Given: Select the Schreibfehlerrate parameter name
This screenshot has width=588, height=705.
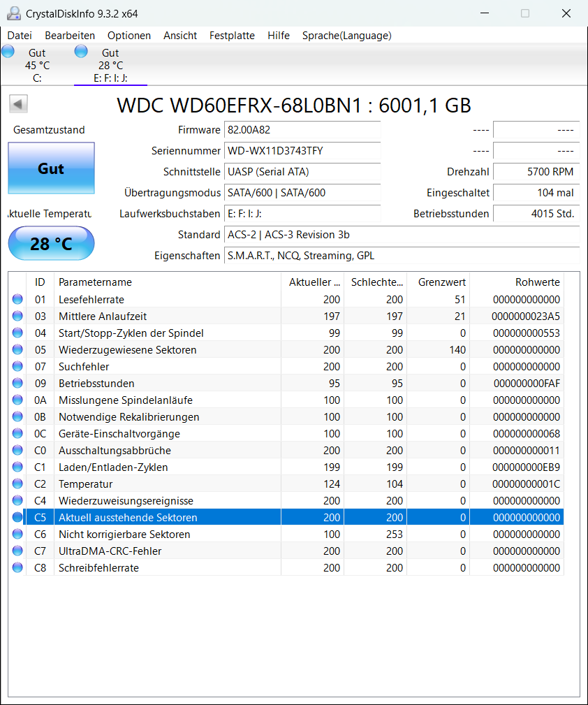Looking at the screenshot, I should (98, 568).
